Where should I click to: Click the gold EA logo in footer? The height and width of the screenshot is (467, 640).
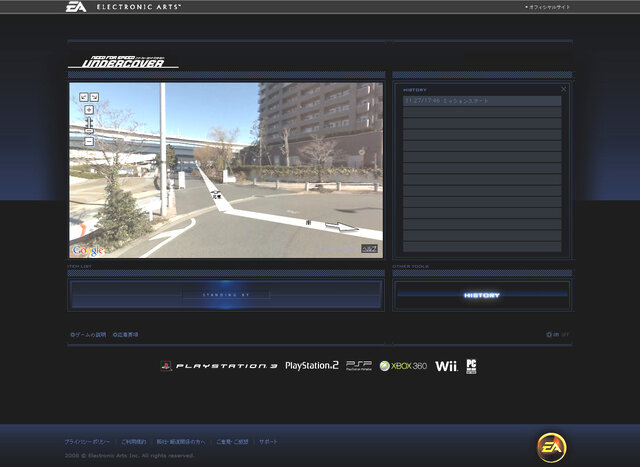click(552, 447)
